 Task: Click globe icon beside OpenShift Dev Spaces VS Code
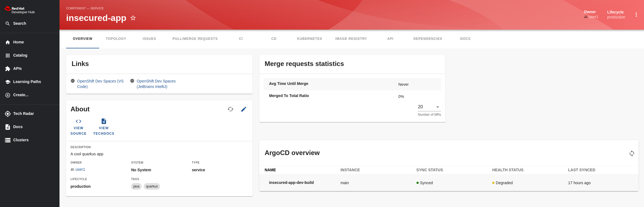[73, 81]
